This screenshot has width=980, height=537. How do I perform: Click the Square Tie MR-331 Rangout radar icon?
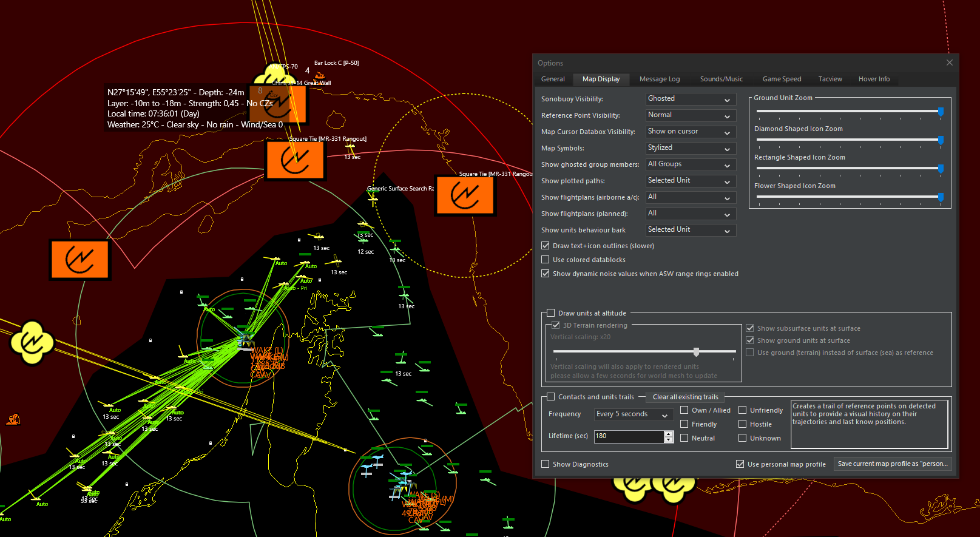tap(296, 160)
